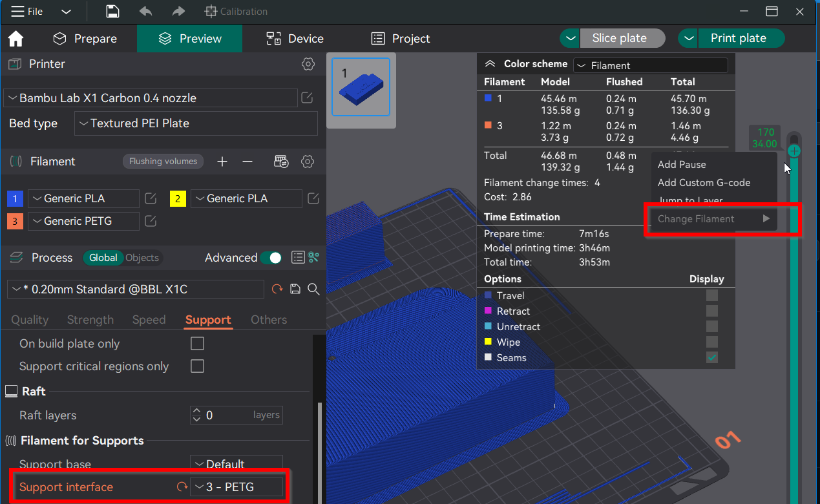The width and height of the screenshot is (820, 504).
Task: Select Change Filament in the context menu
Action: click(698, 219)
